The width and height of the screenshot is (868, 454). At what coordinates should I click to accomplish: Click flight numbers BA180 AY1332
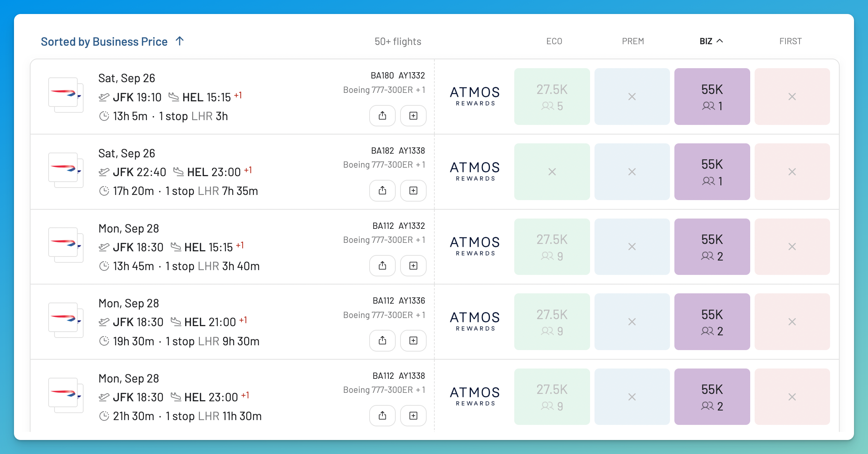click(x=398, y=76)
